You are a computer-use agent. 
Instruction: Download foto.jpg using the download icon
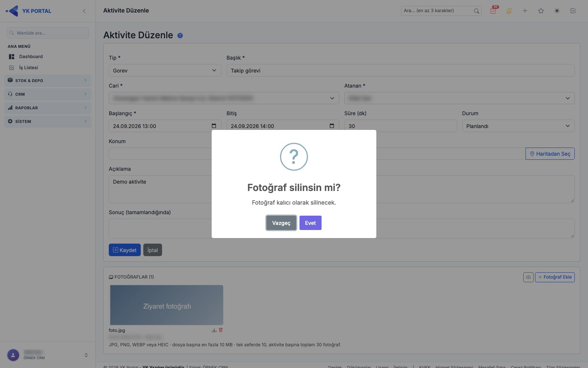[x=214, y=330]
